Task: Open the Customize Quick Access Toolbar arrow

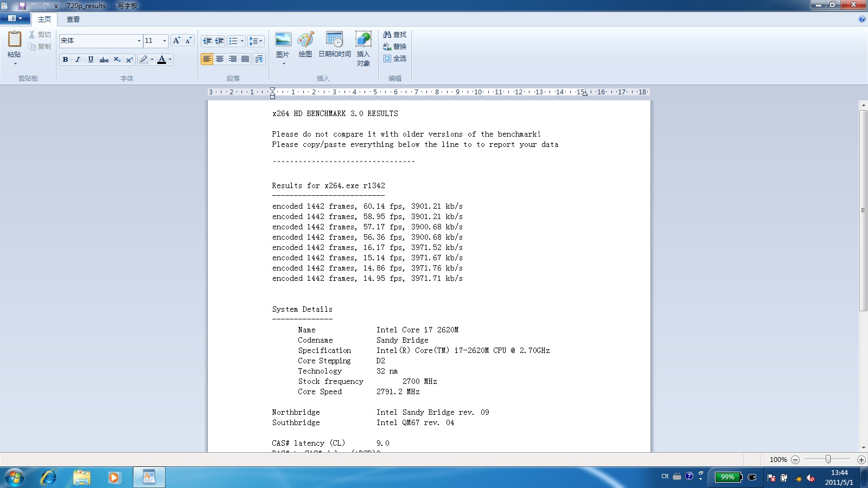Action: click(56, 6)
